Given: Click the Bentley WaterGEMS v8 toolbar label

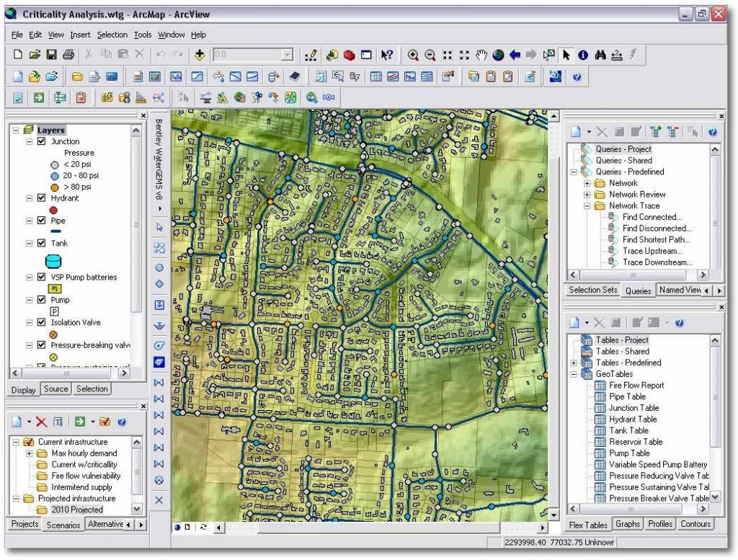Looking at the screenshot, I should [159, 159].
